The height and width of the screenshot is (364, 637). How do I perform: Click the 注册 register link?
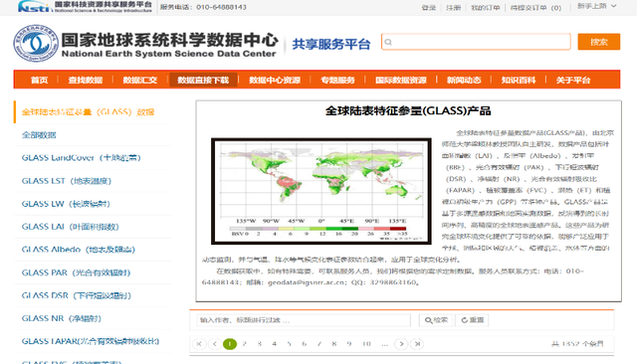click(454, 7)
